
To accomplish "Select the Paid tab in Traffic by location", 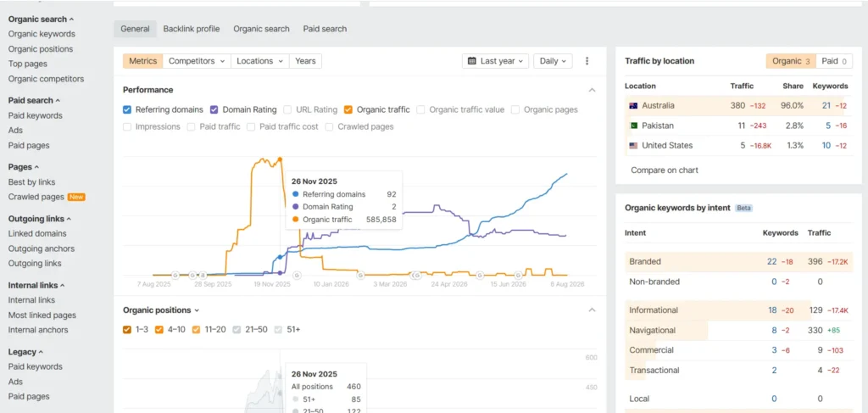I will (x=835, y=61).
